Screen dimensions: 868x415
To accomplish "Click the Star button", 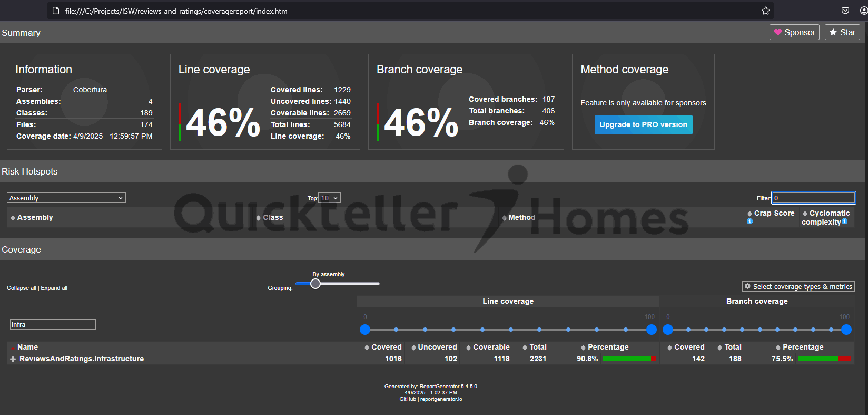I will [x=842, y=32].
